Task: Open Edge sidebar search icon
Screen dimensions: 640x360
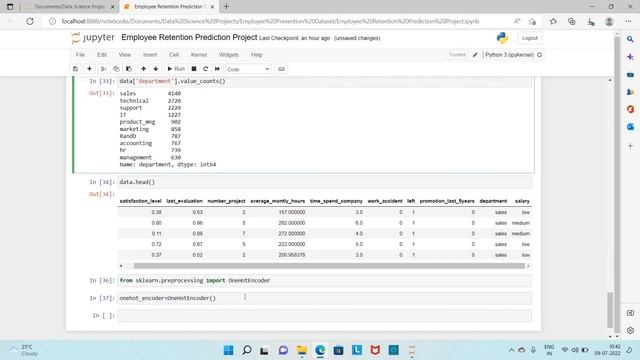Action: point(631,39)
